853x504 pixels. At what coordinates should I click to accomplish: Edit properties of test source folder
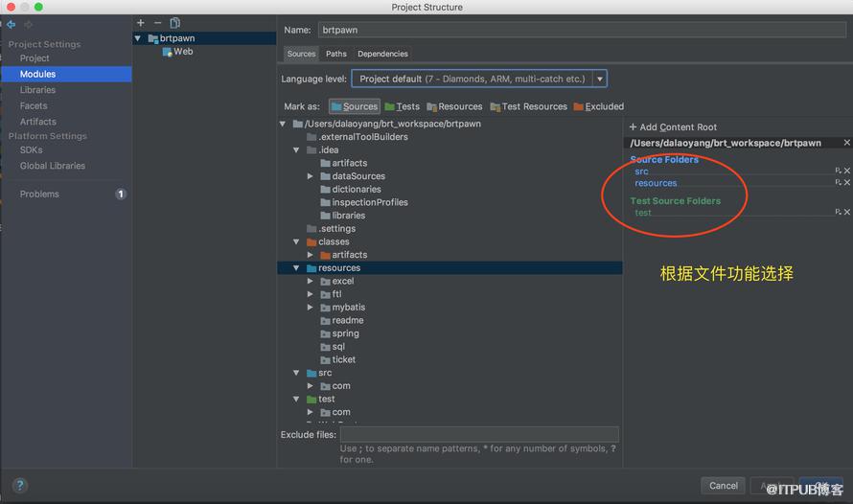(x=839, y=212)
